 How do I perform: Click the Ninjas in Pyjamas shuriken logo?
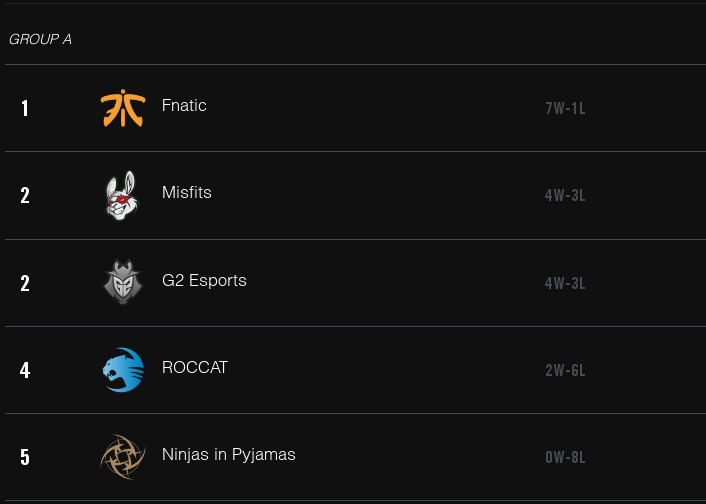click(x=123, y=457)
